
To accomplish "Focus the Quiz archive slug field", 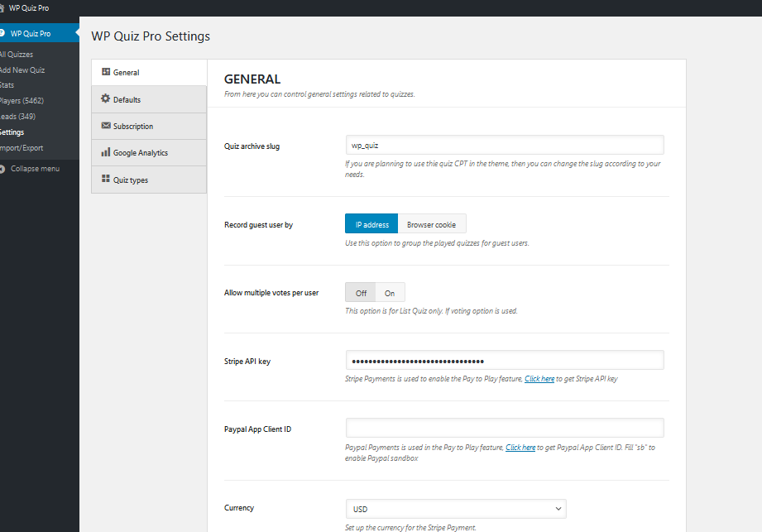I will (505, 146).
